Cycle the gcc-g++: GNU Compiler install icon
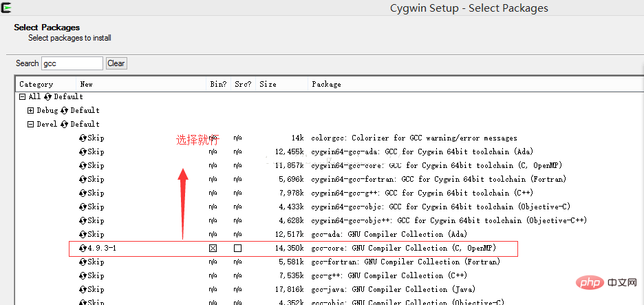This screenshot has height=305, width=644. tap(83, 276)
